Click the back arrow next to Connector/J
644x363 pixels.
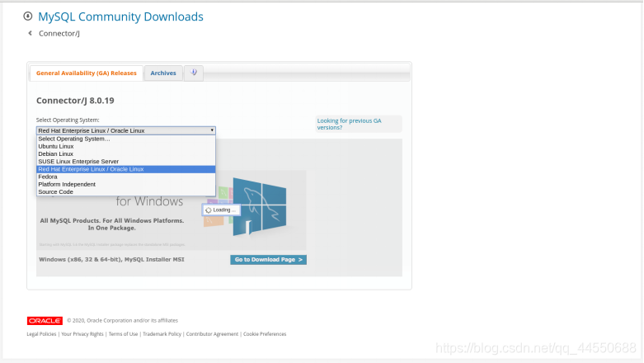30,33
